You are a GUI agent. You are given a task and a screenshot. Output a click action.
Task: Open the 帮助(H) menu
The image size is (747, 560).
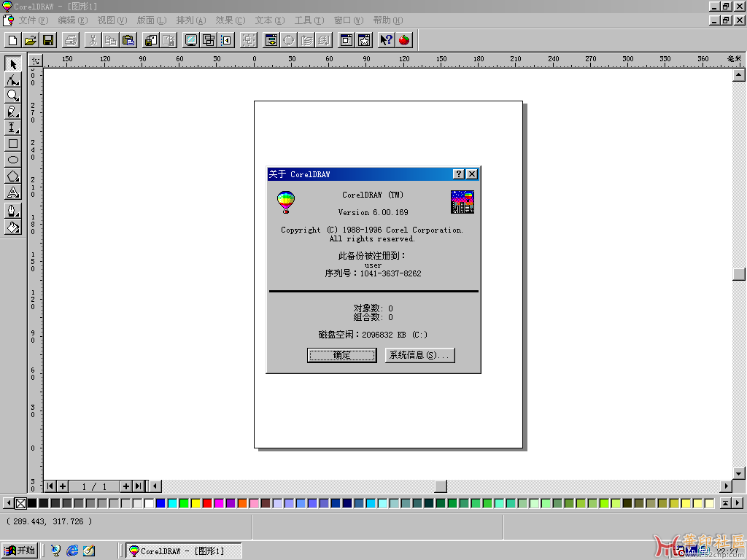[388, 20]
